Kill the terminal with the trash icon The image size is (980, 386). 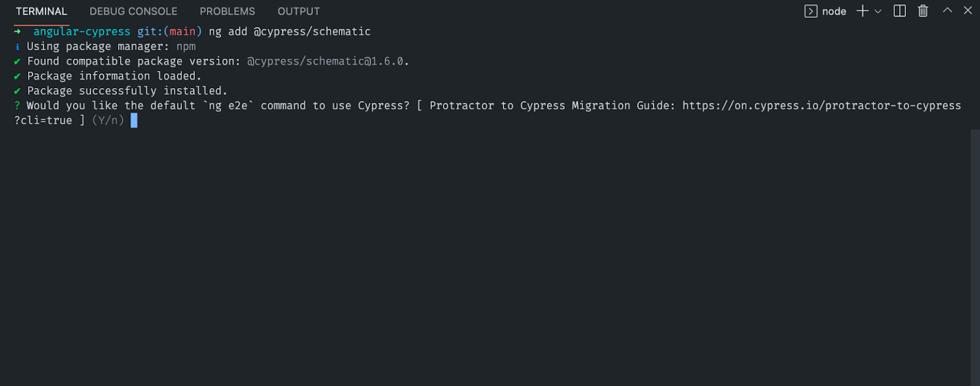pos(923,11)
